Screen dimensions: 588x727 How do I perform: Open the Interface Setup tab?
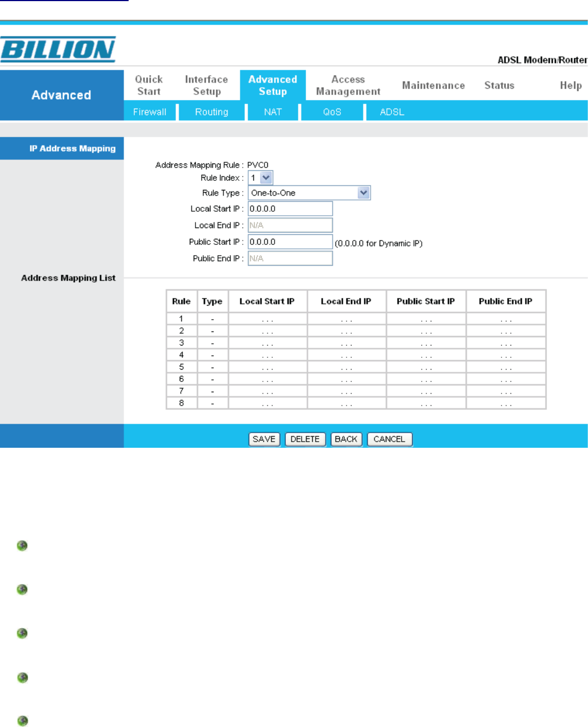(207, 85)
